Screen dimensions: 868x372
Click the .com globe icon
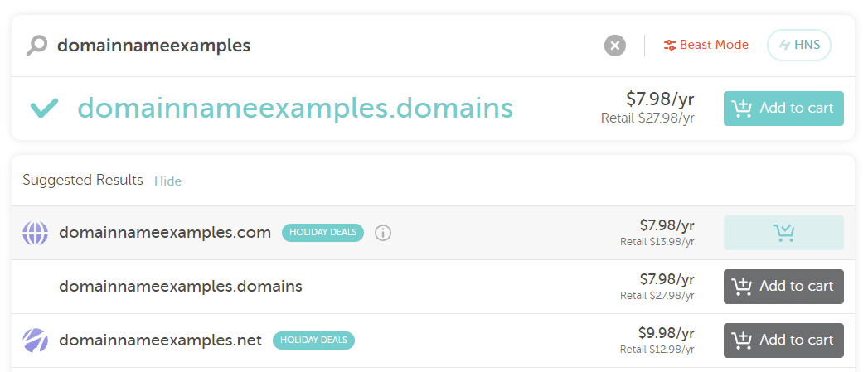(x=35, y=233)
